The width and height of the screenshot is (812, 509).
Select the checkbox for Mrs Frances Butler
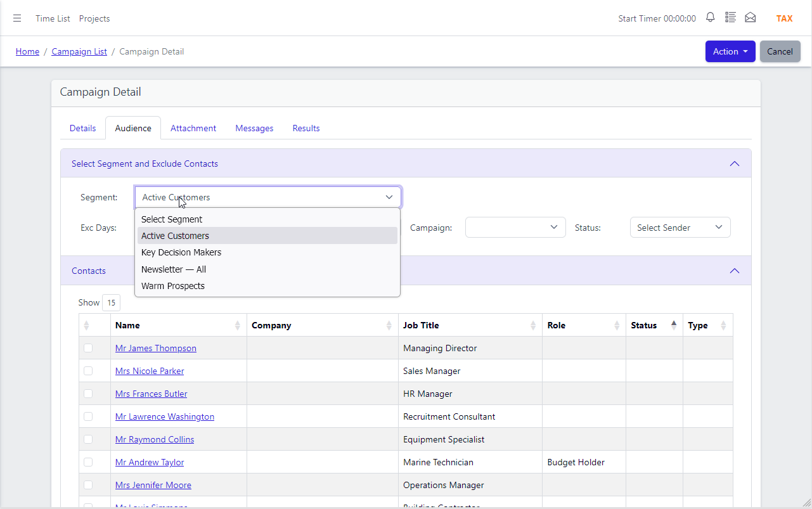tap(88, 394)
